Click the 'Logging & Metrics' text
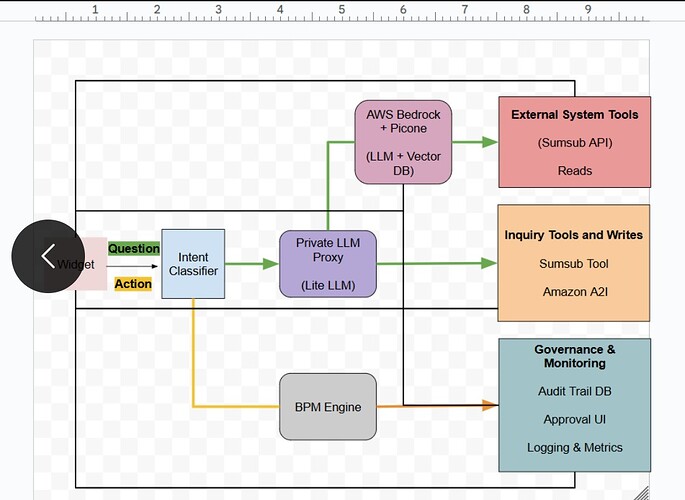The image size is (685, 500). [x=574, y=448]
